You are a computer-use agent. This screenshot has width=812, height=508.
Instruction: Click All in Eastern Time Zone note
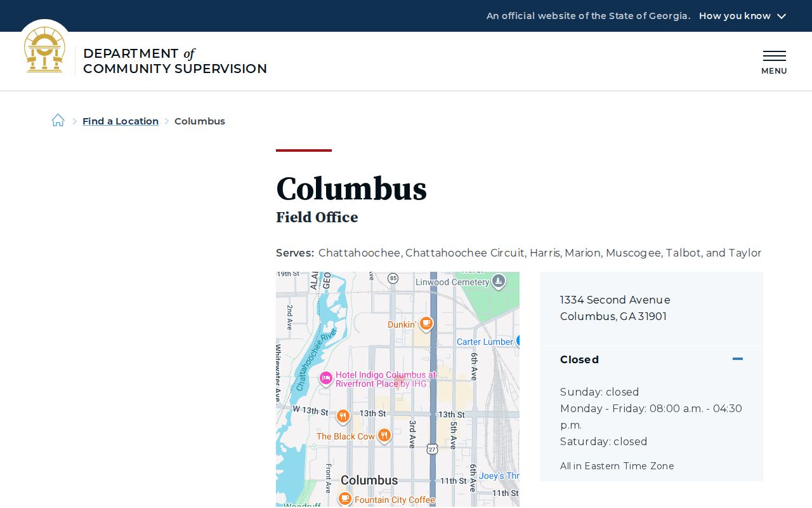(x=617, y=466)
